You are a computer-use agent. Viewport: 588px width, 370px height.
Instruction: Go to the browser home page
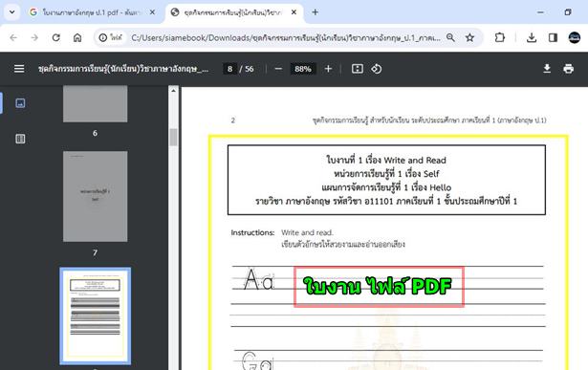click(x=77, y=37)
